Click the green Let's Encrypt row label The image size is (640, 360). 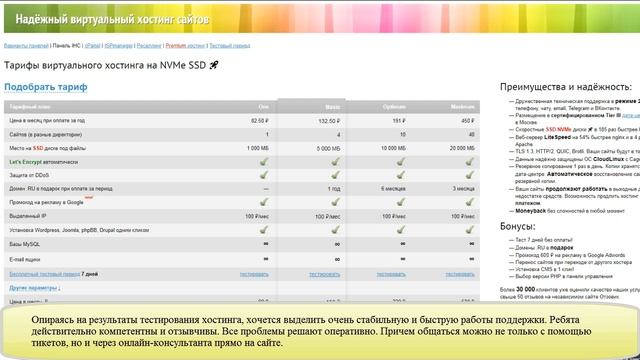click(x=25, y=162)
